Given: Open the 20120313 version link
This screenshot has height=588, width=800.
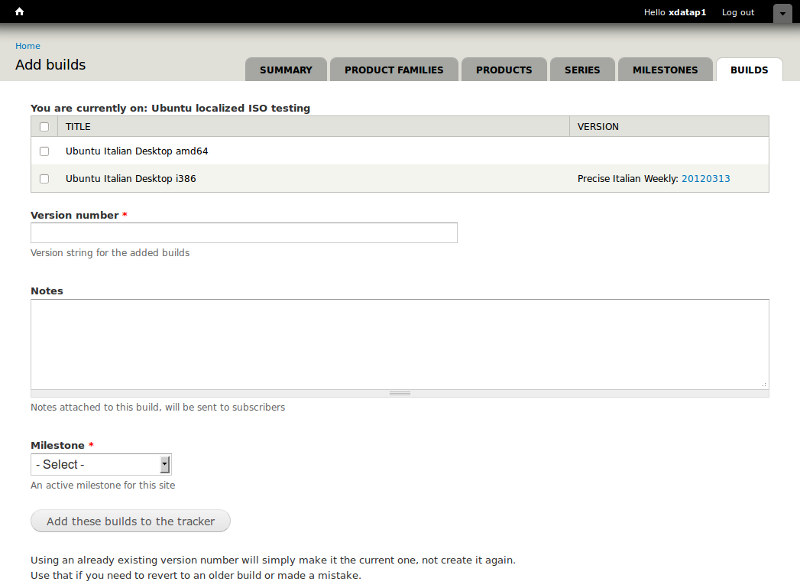Looking at the screenshot, I should [x=705, y=179].
